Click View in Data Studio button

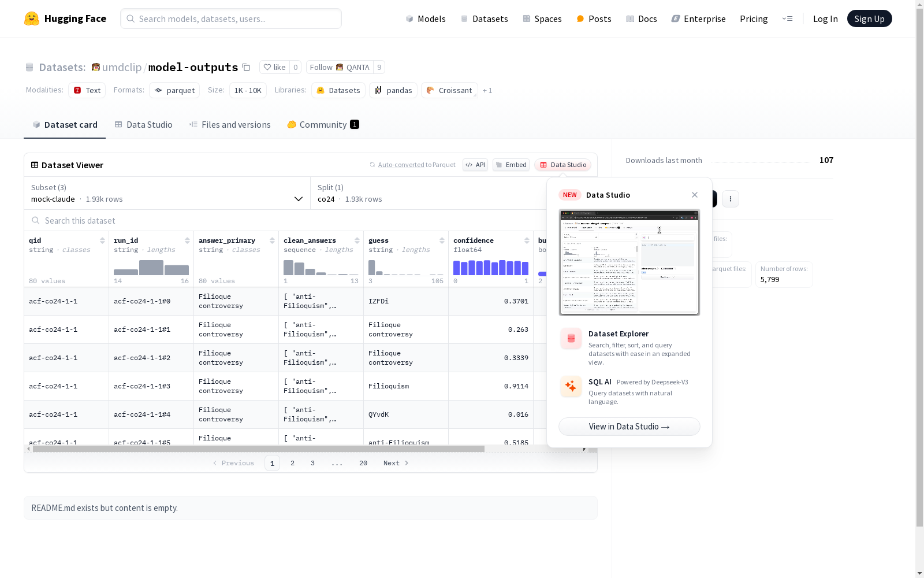click(x=629, y=427)
